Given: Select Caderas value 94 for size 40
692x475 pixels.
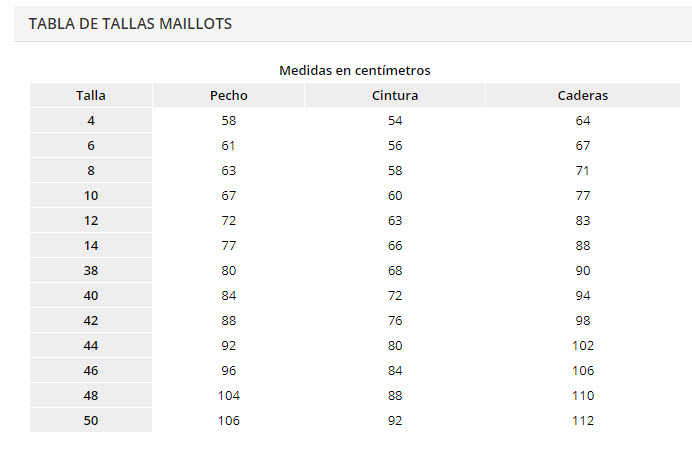Looking at the screenshot, I should [x=583, y=295].
